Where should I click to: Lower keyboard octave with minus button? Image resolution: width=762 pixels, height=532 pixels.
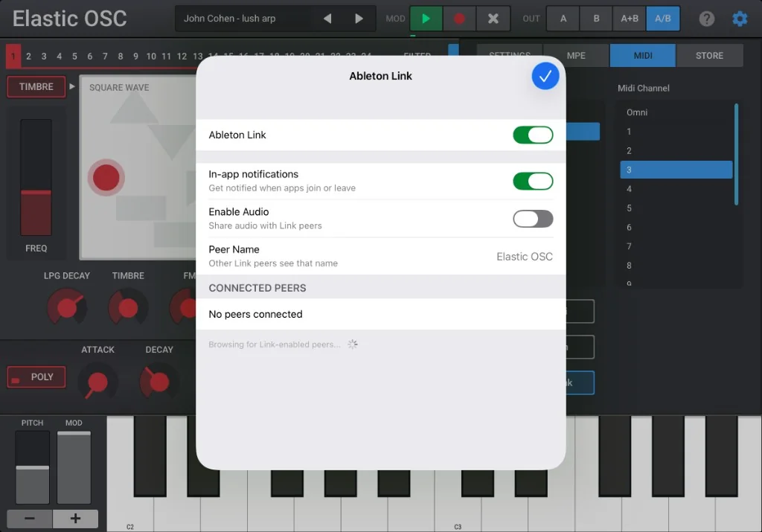coord(30,519)
